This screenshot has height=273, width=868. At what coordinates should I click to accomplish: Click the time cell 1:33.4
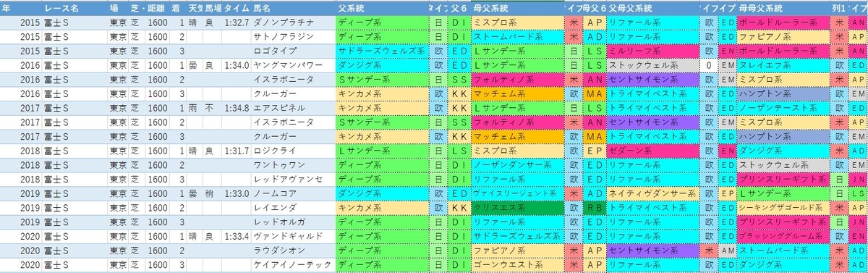tap(236, 235)
